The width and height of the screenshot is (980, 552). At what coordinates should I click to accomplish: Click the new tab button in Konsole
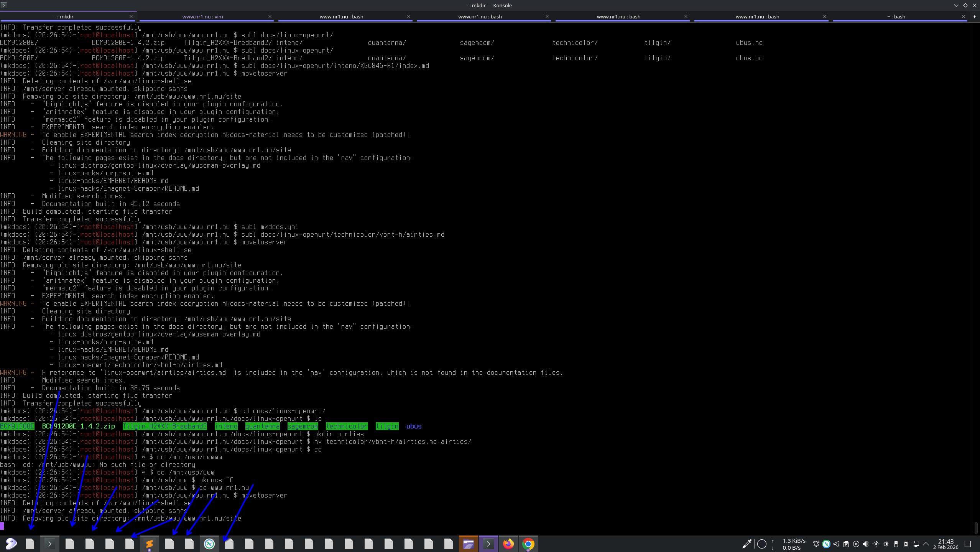point(975,16)
